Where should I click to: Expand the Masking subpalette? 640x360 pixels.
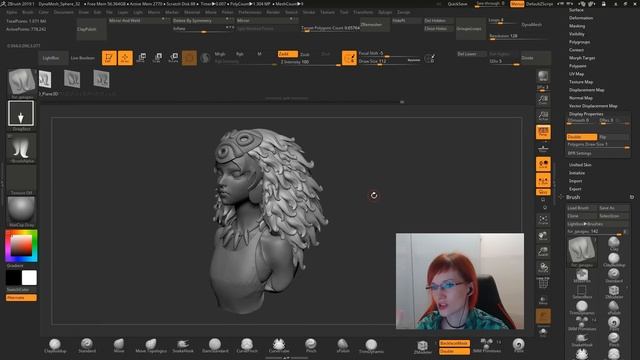tap(577, 26)
